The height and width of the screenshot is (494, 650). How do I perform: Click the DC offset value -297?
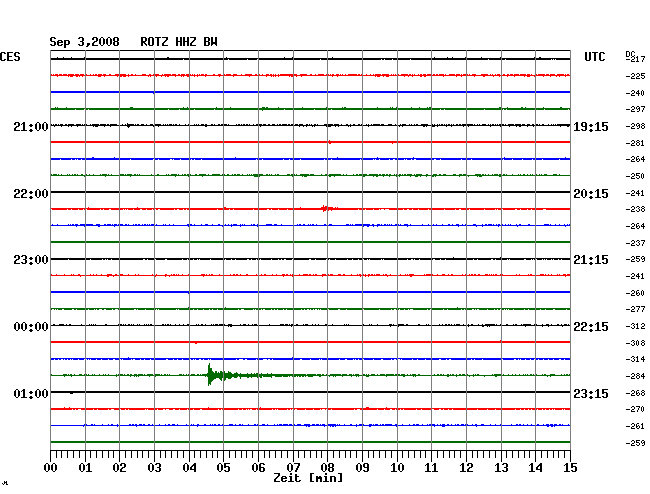[635, 109]
